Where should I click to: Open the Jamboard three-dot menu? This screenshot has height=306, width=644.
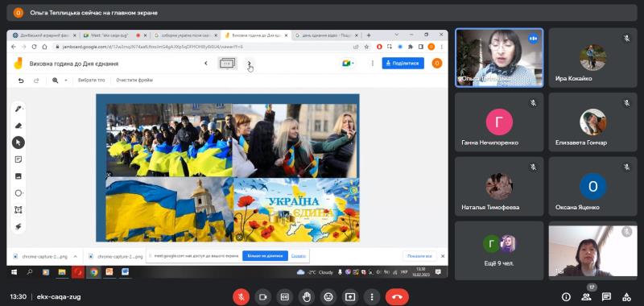(373, 64)
